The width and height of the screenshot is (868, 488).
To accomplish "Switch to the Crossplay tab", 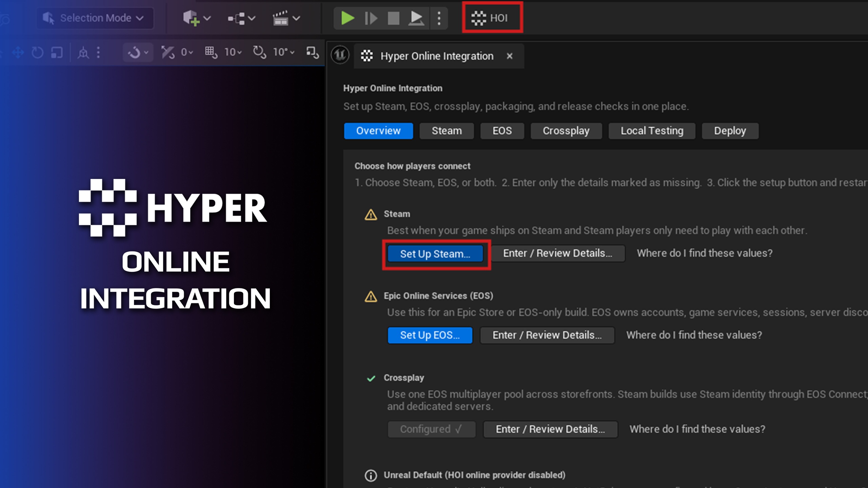I will 566,131.
